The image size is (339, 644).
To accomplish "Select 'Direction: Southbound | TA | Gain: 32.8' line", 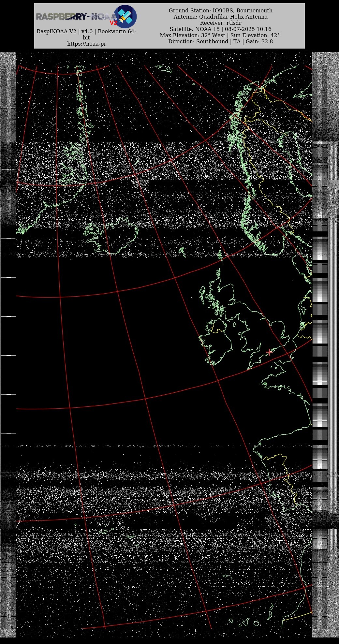I will [220, 41].
